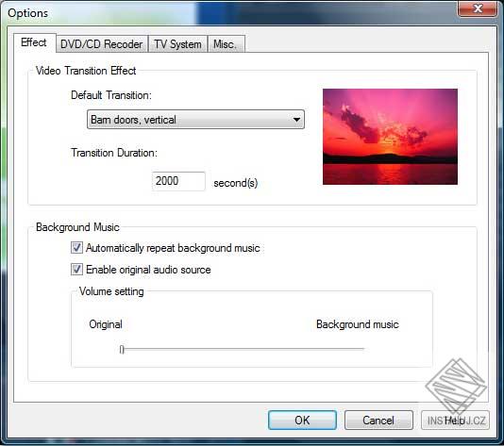Open the TV System tab

177,44
